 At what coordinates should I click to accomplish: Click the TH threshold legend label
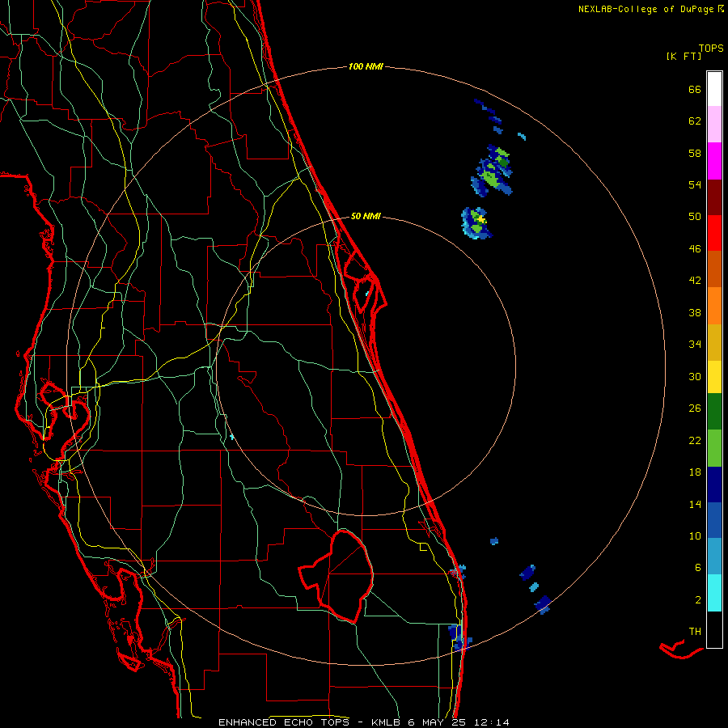coord(695,631)
